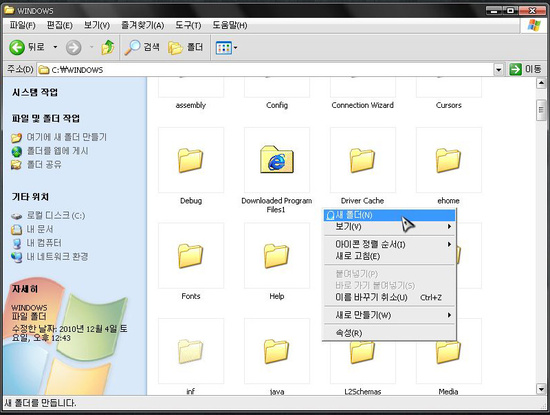The height and width of the screenshot is (415, 550).
Task: Select the inf folder icon
Action: (191, 351)
